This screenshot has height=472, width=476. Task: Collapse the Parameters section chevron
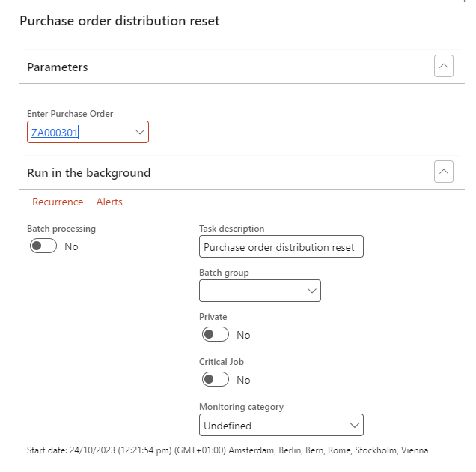click(x=444, y=67)
